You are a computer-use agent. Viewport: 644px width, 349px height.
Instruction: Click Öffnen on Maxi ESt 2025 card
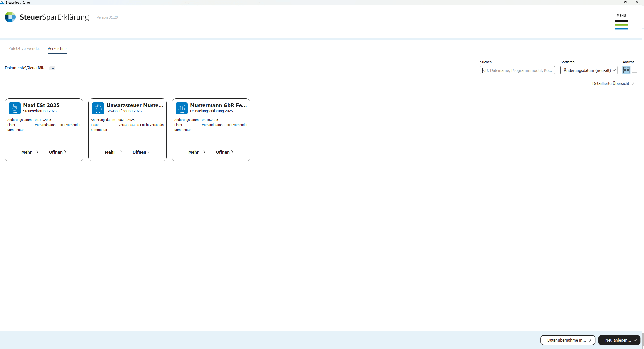56,152
